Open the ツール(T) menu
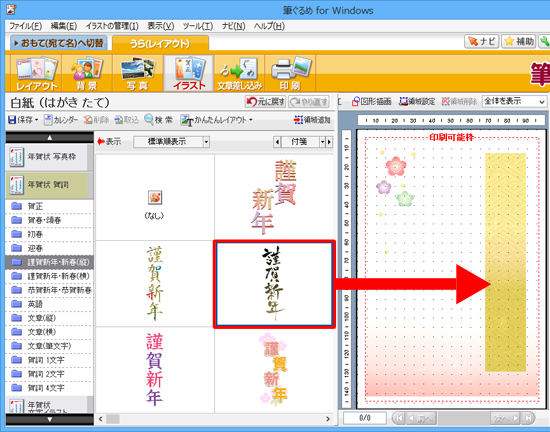 [197, 26]
